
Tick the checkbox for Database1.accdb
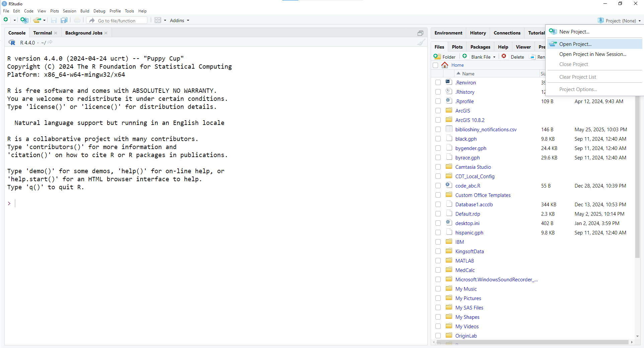click(x=438, y=204)
